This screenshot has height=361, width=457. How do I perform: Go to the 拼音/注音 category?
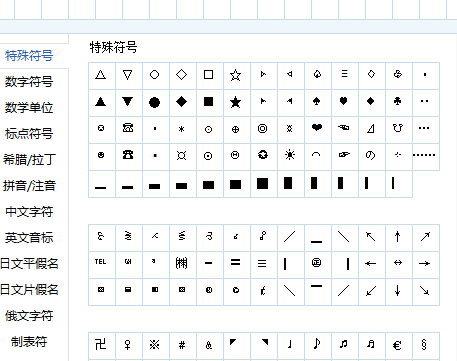click(29, 186)
